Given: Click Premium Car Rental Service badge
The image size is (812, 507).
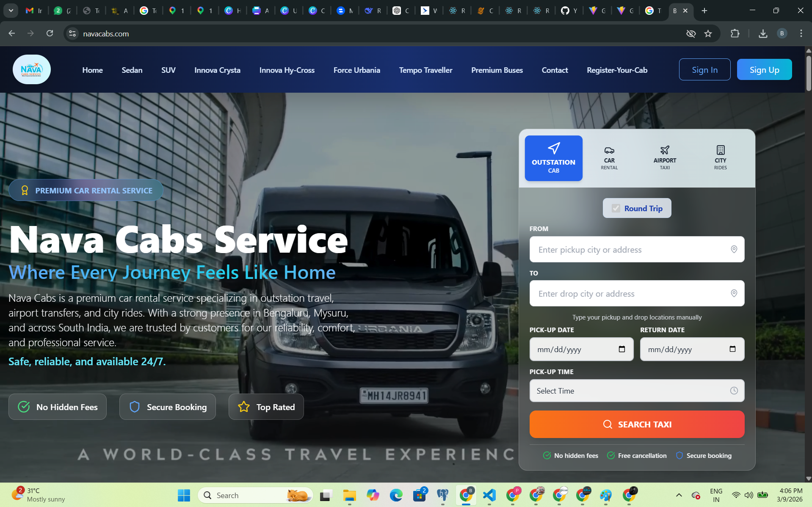Looking at the screenshot, I should click(86, 190).
